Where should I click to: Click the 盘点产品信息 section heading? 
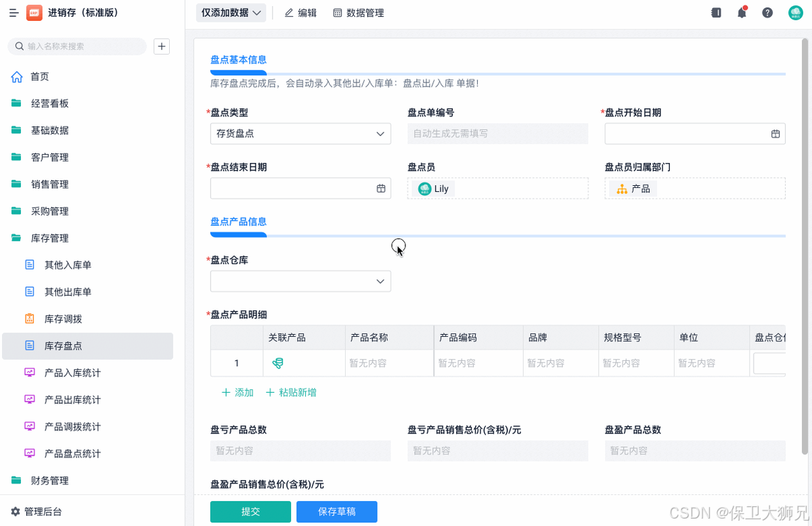tap(238, 221)
